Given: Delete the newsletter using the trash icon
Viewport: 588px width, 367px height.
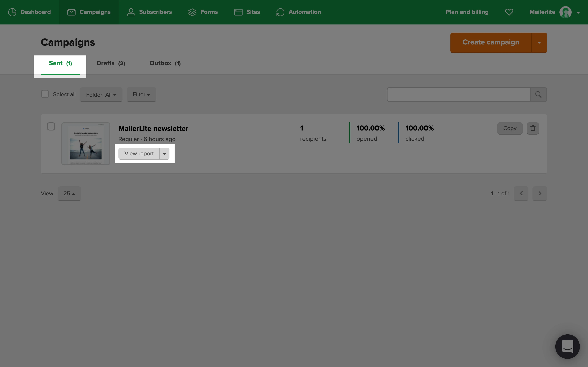Looking at the screenshot, I should (x=533, y=128).
